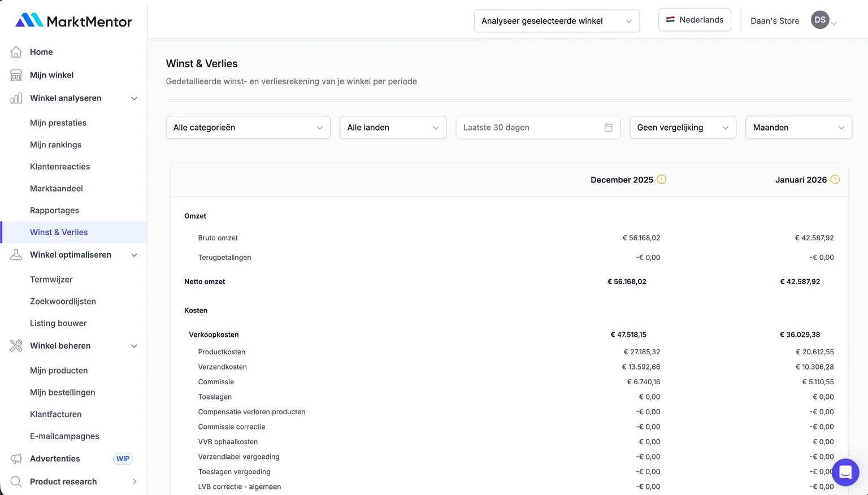Click the Januari 2026 warning icon

point(835,179)
